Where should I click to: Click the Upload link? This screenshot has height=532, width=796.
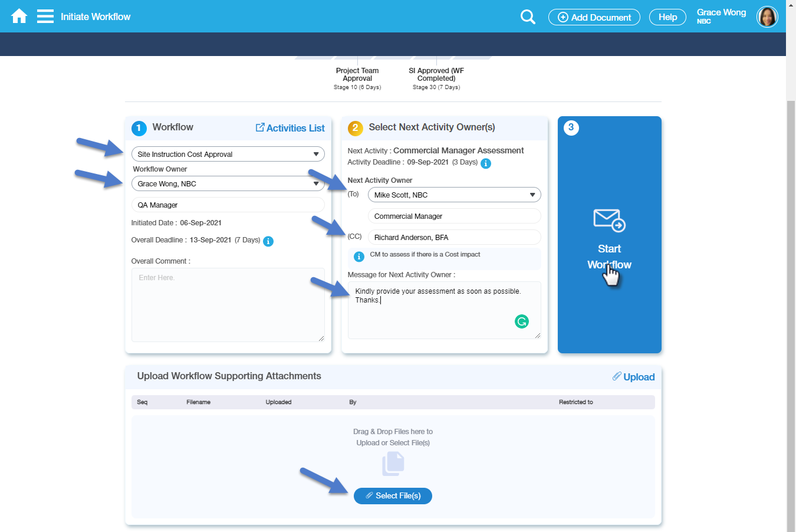pyautogui.click(x=634, y=377)
